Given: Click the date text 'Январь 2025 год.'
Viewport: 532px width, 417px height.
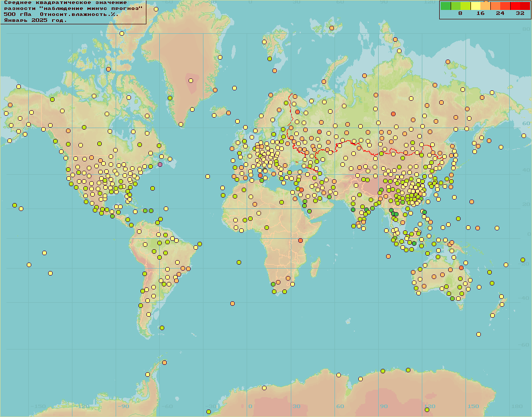Looking at the screenshot, I should (36, 20).
